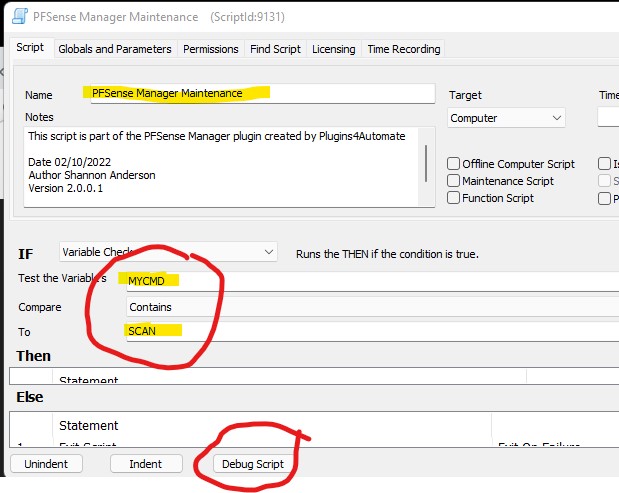Enable the Offline Computer Script checkbox

pyautogui.click(x=454, y=164)
